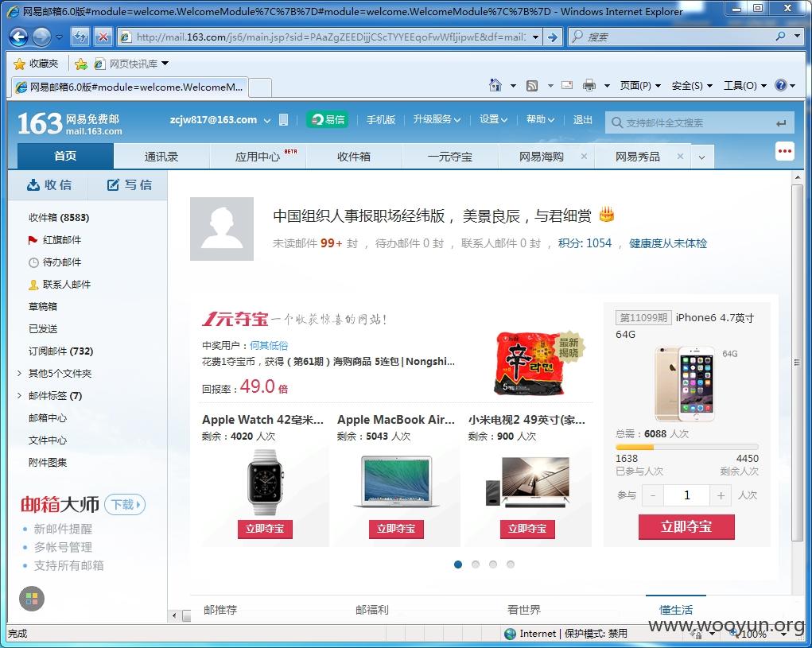This screenshot has height=648, width=812.
Task: Click the colorful grid icon in the bottom-left corner
Action: [x=32, y=599]
